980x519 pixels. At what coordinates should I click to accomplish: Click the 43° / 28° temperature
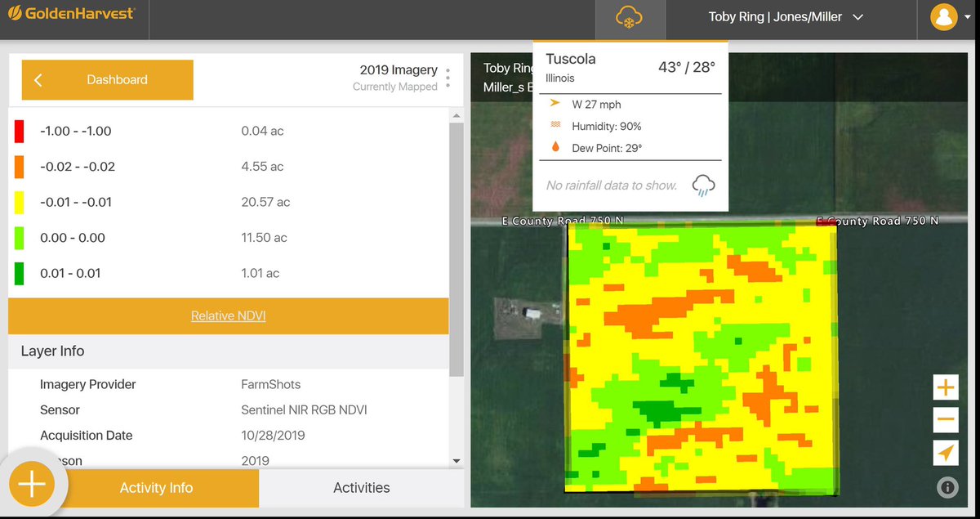(687, 67)
